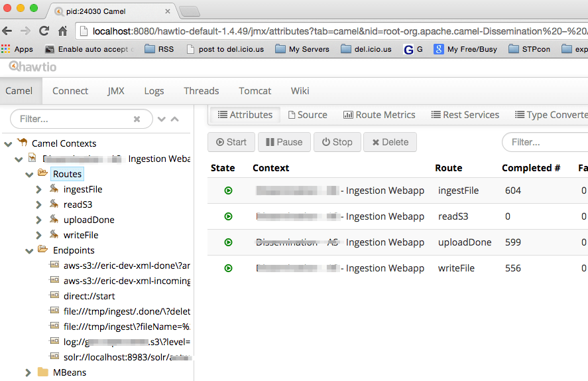Open the post to del.icio.us bookmark
The image size is (588, 381).
[225, 49]
